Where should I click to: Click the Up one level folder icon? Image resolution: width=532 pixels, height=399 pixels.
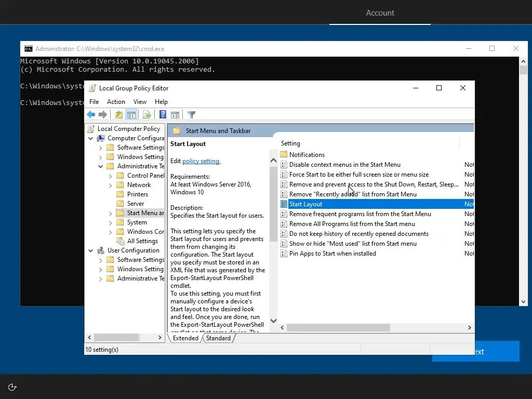click(119, 115)
